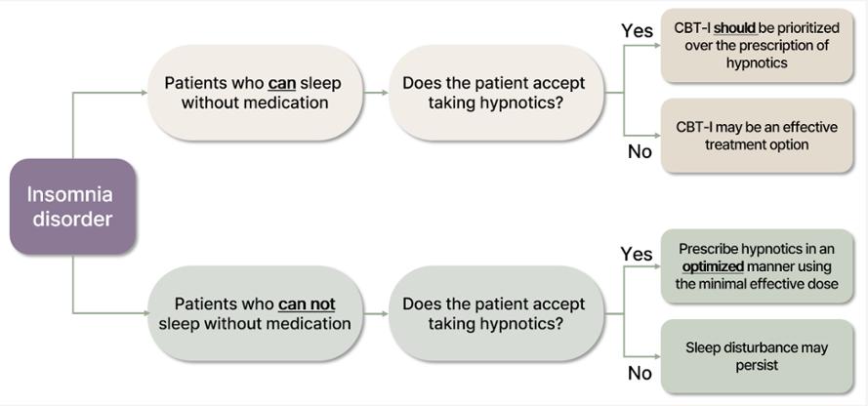This screenshot has height=406, width=868.
Task: Click the underlined word 'can' in upper node
Action: [x=282, y=84]
